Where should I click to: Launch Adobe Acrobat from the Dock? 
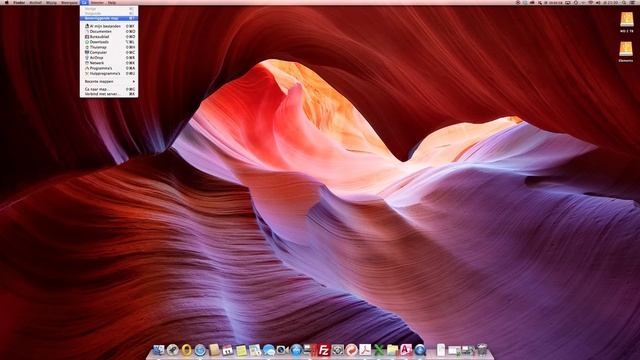[x=365, y=350]
